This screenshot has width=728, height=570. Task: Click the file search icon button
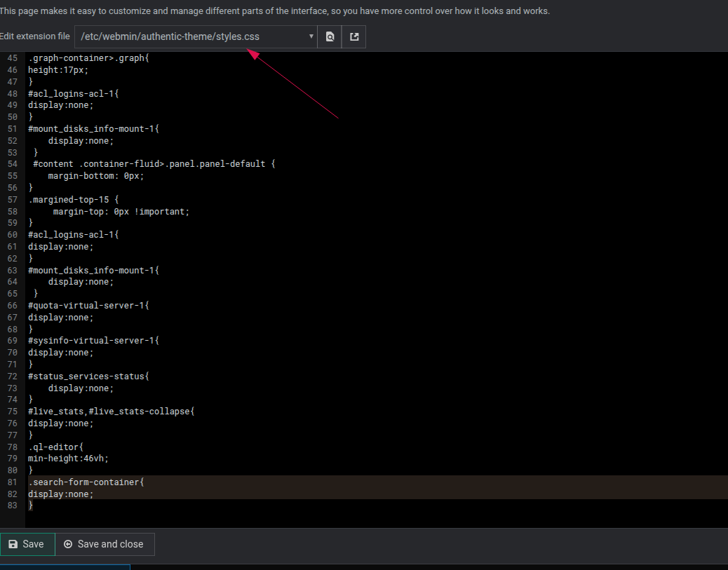(330, 37)
